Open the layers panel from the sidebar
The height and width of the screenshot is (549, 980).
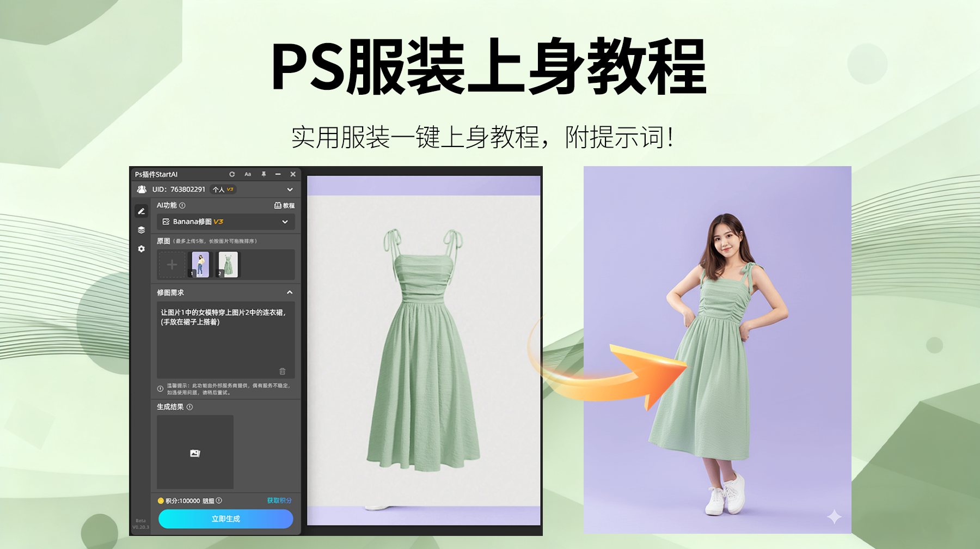click(x=142, y=229)
